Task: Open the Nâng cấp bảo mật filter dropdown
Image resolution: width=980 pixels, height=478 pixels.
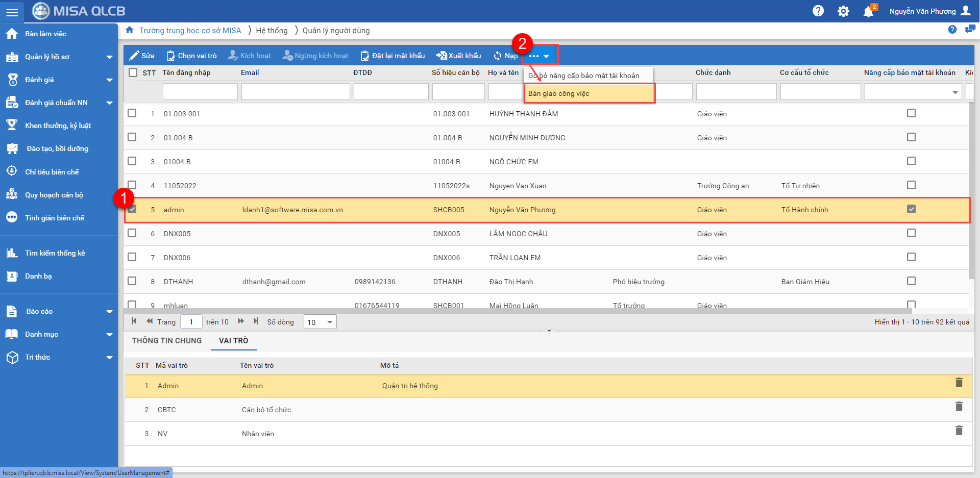Action: [954, 92]
